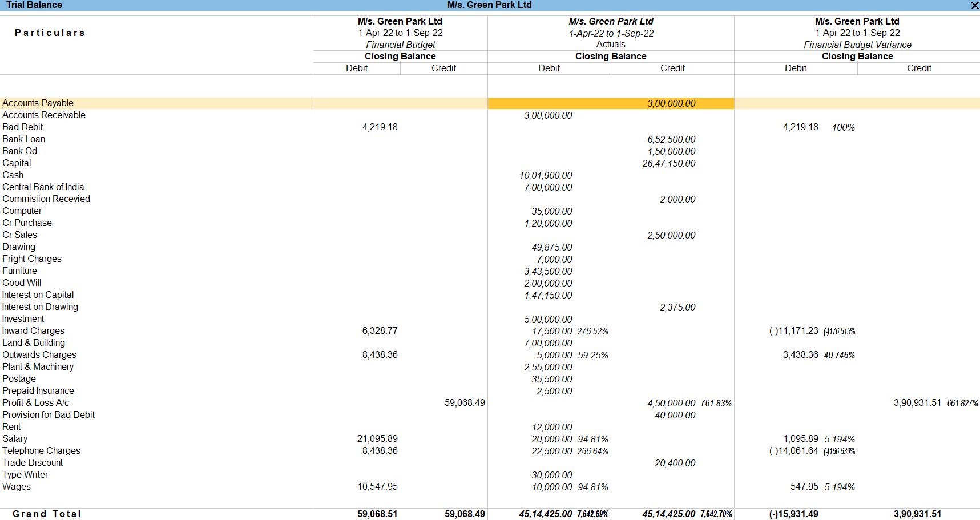Screen dimensions: 980x520
Task: Open the Central Bank of India ledger
Action: pos(43,187)
